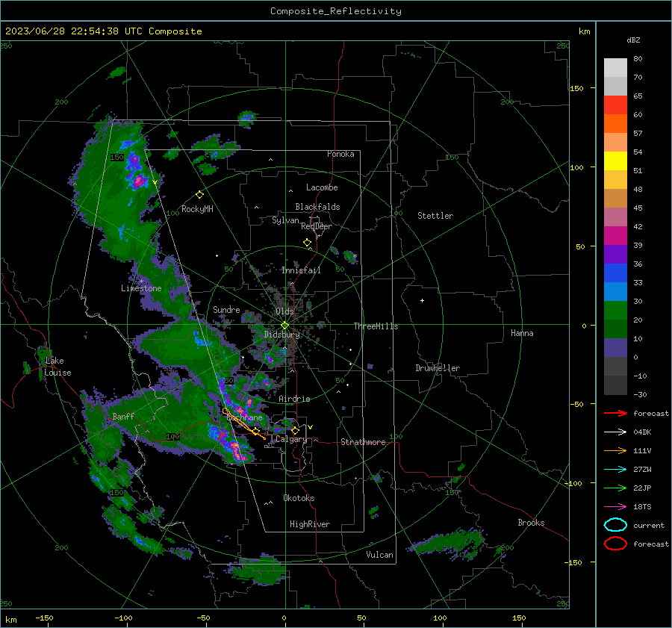Image resolution: width=672 pixels, height=628 pixels.
Task: Click the green 22JP arrow icon
Action: [x=615, y=488]
